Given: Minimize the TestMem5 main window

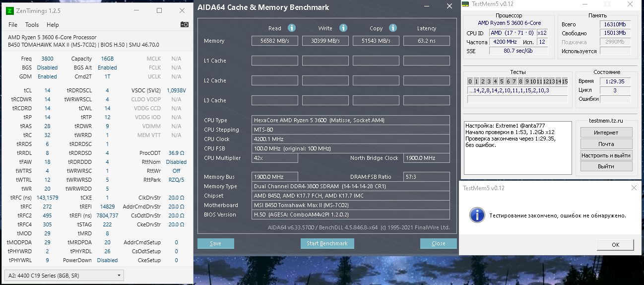Looking at the screenshot, I should click(x=584, y=4).
